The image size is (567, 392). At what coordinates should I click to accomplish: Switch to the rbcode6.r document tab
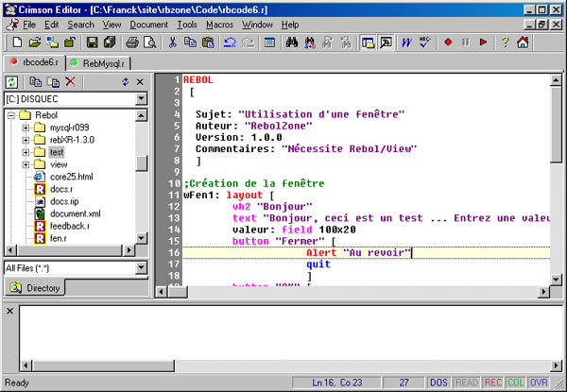pyautogui.click(x=34, y=62)
